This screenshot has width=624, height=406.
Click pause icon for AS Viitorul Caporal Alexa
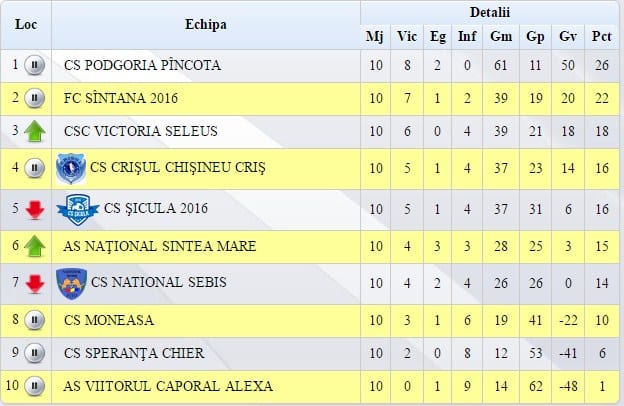click(x=35, y=386)
